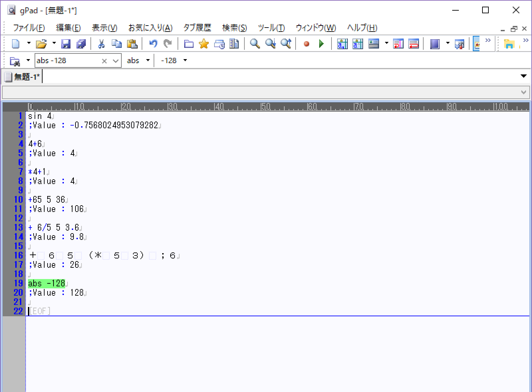Click the 'abs' search keyword button
The image size is (532, 392).
click(x=133, y=60)
